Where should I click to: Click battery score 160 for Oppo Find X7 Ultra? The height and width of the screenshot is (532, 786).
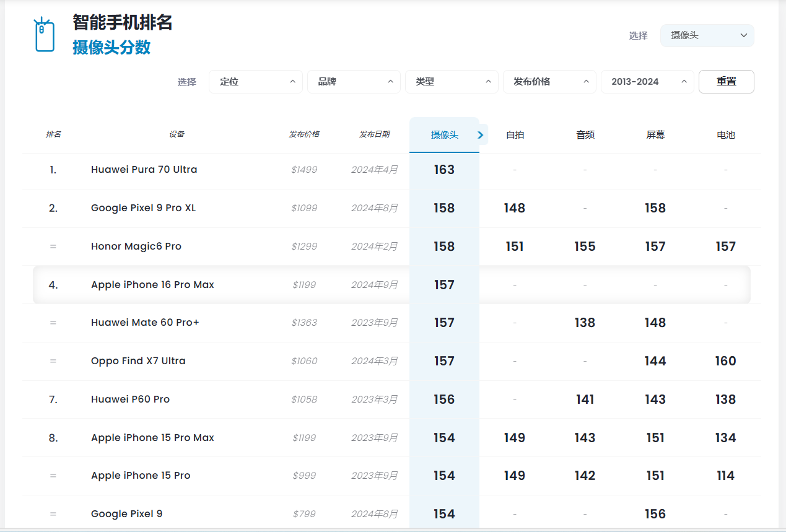pos(726,361)
